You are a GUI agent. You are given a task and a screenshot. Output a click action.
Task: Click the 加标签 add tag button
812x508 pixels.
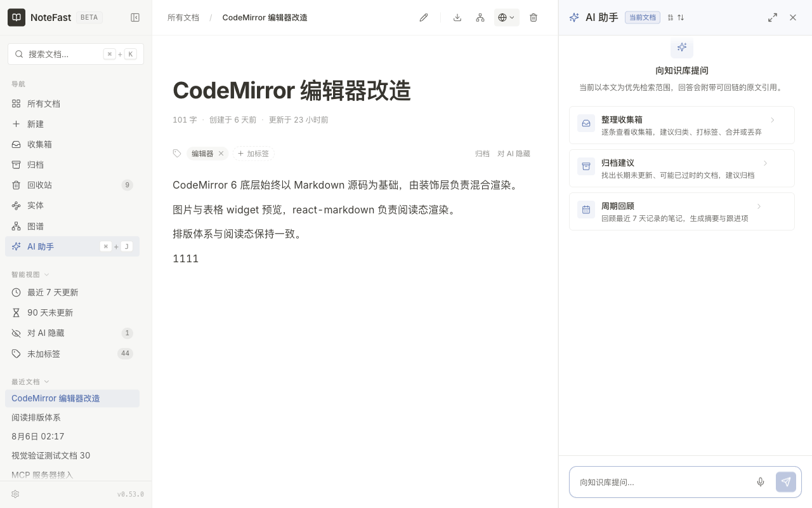pos(253,154)
